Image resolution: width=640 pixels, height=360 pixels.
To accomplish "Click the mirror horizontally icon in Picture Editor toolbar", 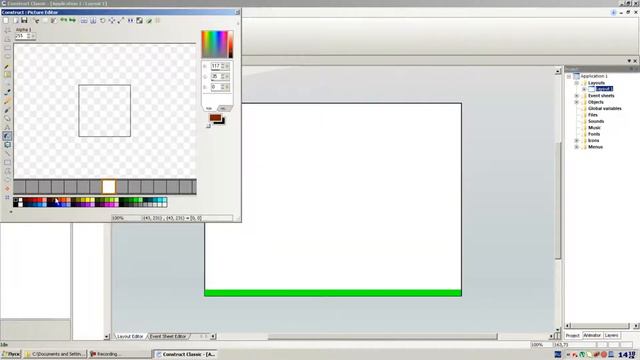I will click(84, 20).
